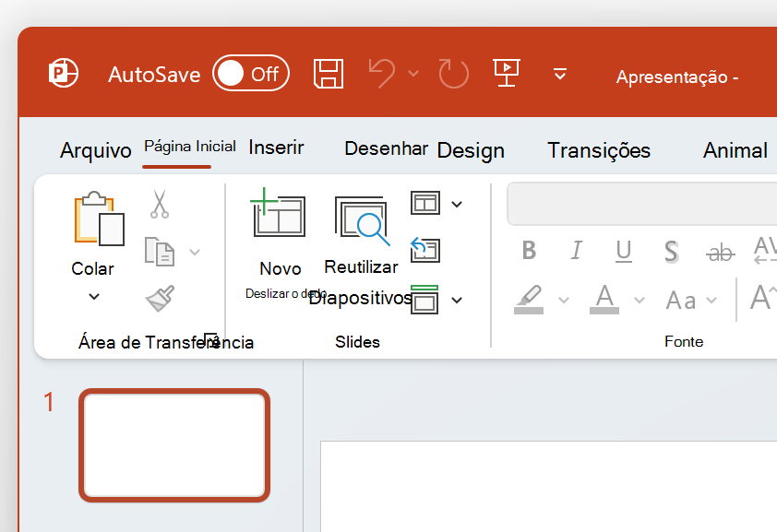The image size is (777, 532).
Task: Switch to the Inserir tab
Action: pos(276,148)
